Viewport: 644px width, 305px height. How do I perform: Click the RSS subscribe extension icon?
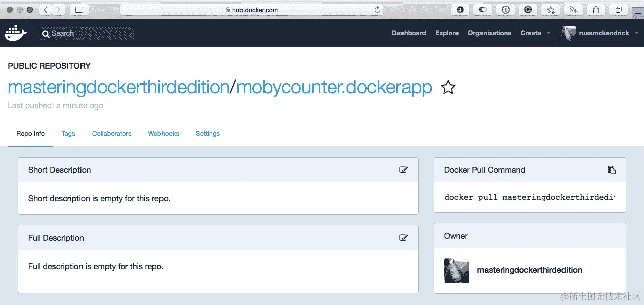tap(573, 10)
